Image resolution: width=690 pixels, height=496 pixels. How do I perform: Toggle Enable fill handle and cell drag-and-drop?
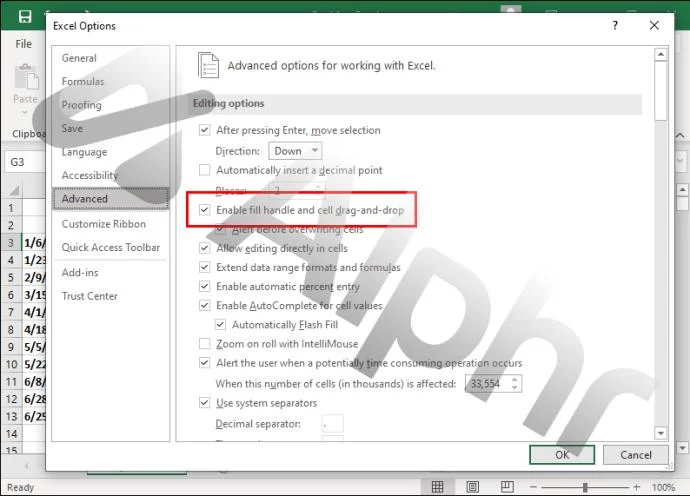click(x=204, y=210)
